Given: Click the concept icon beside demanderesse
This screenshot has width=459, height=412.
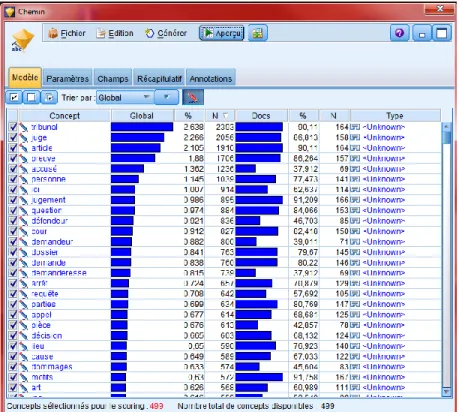Looking at the screenshot, I should (x=24, y=273).
